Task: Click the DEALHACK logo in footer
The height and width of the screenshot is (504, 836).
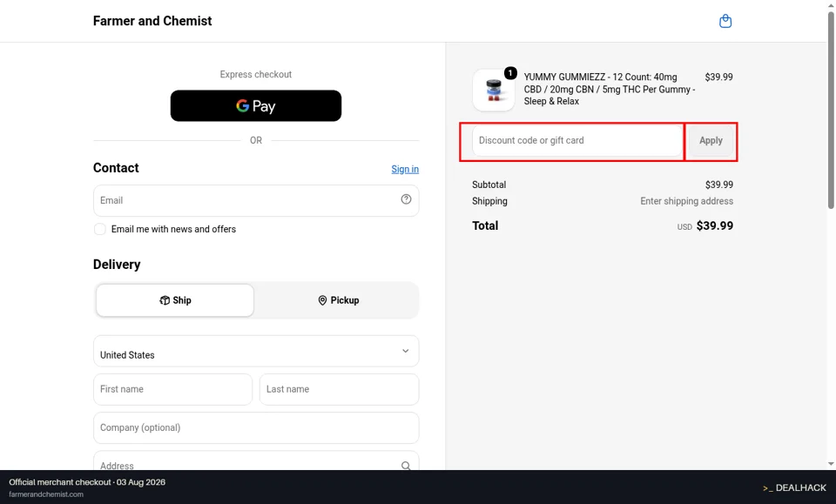Action: coord(794,487)
